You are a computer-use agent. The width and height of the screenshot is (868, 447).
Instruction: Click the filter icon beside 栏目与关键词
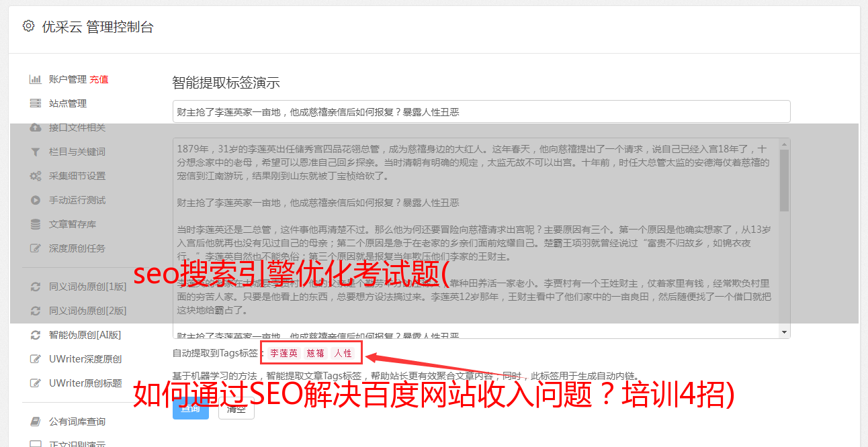36,152
